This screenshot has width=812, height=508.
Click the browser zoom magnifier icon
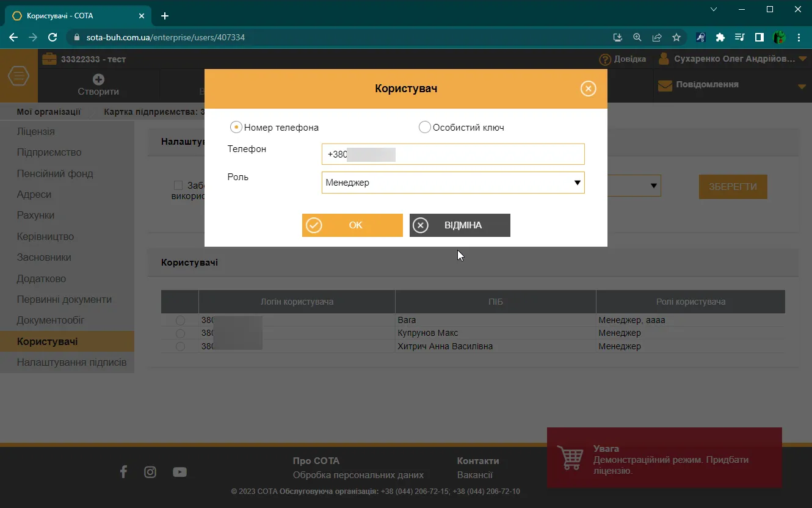[637, 37]
